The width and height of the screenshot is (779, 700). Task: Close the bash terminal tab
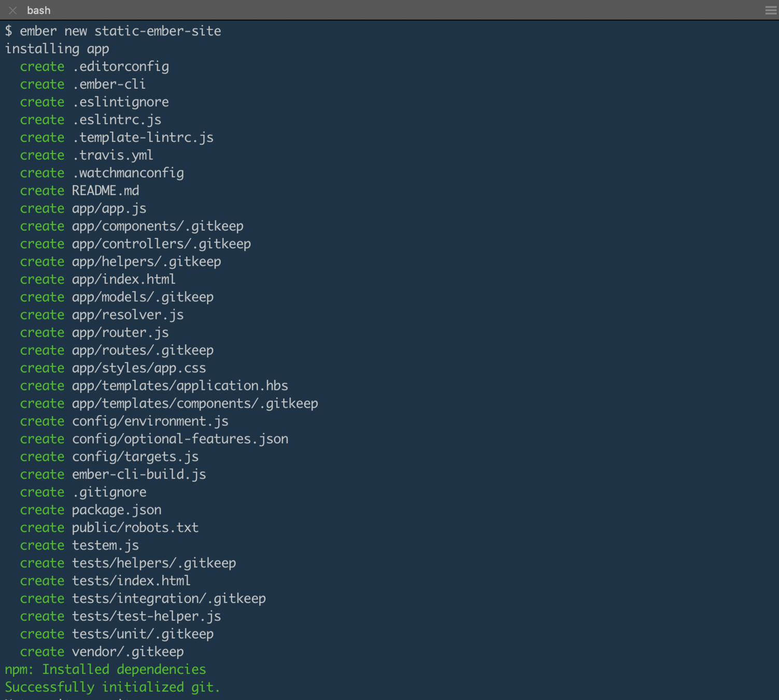(13, 10)
